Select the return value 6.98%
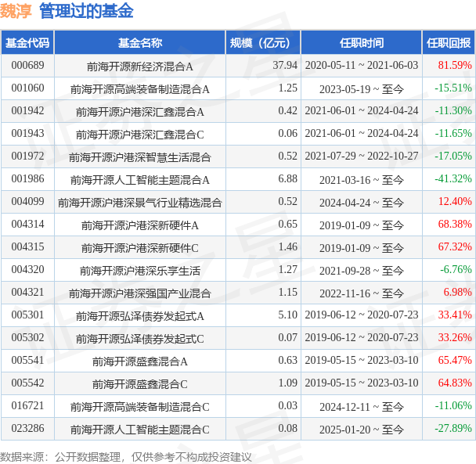This screenshot has width=476, height=464. [457, 292]
